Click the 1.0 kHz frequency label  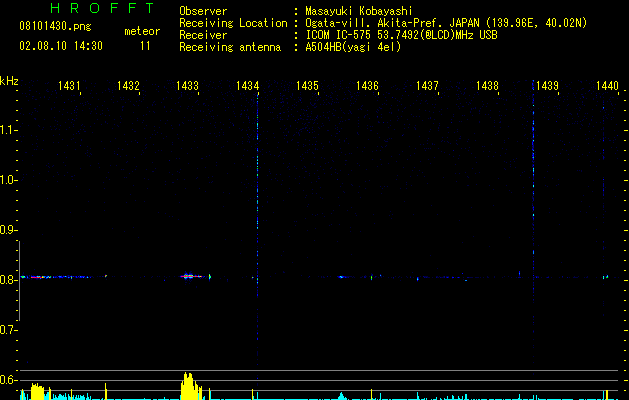[x=8, y=180]
